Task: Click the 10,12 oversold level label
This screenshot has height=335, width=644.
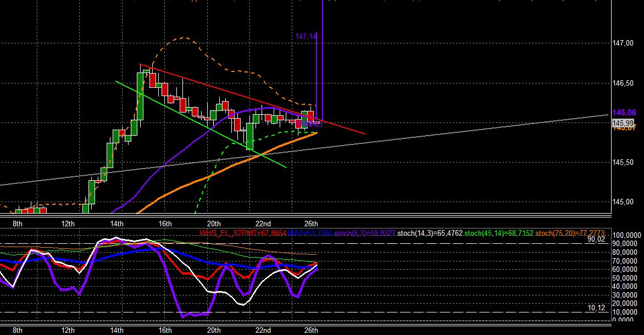Action: (596, 308)
